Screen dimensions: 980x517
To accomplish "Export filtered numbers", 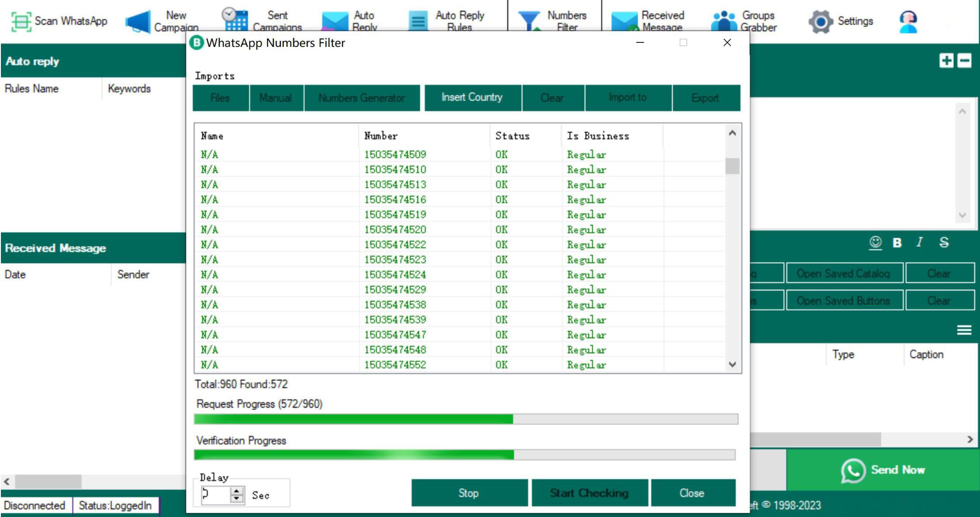I will [706, 98].
